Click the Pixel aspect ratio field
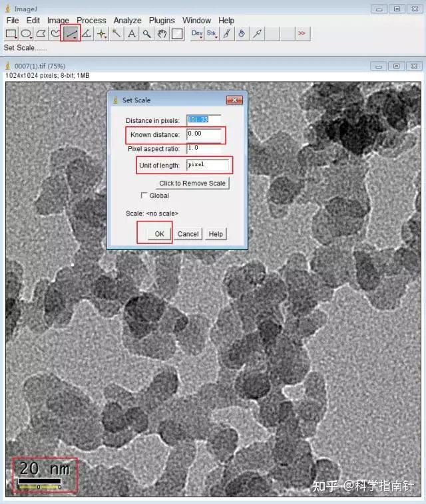The height and width of the screenshot is (504, 426). click(204, 148)
